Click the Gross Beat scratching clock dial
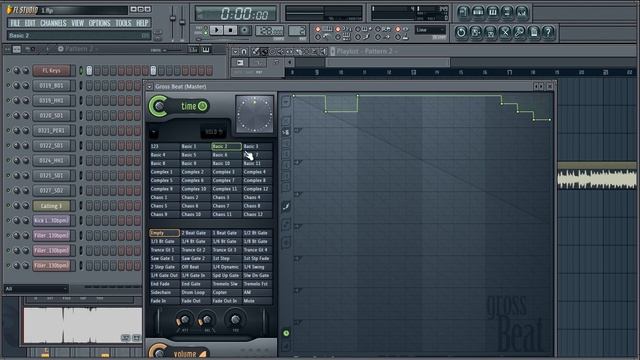The width and height of the screenshot is (640, 360). [x=254, y=114]
